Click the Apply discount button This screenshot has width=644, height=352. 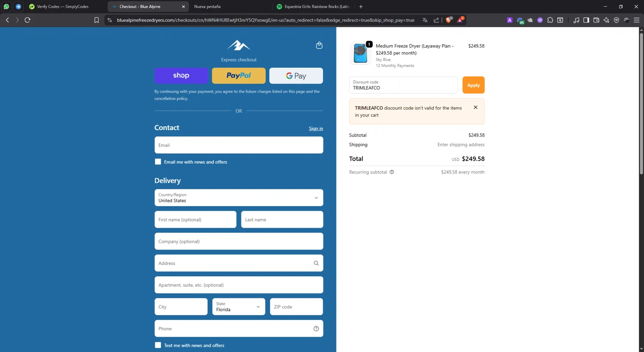pos(473,85)
